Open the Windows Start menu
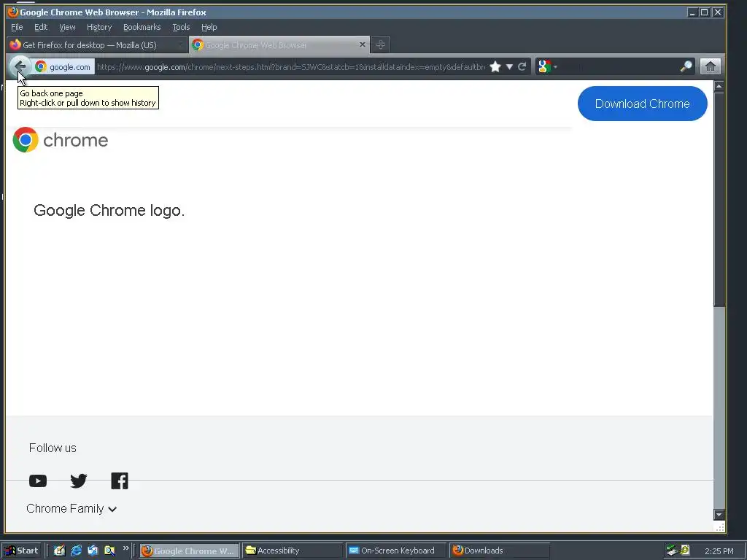The height and width of the screenshot is (560, 747). (22, 551)
